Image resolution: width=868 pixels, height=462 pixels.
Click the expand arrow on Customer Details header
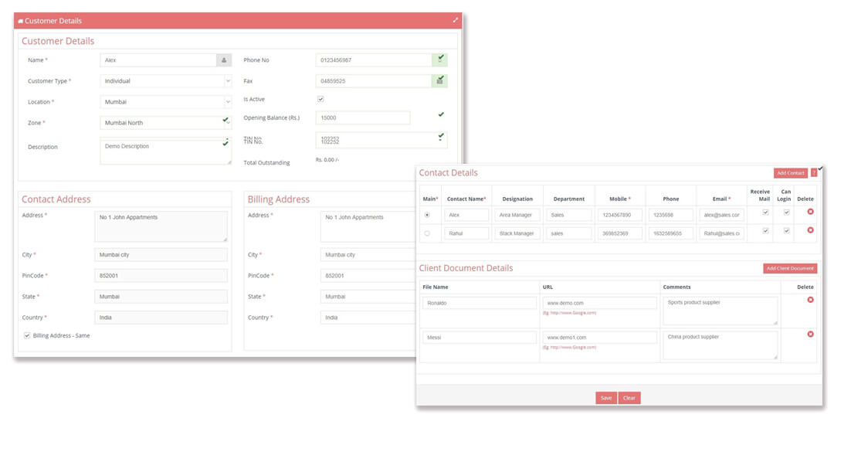(x=455, y=20)
